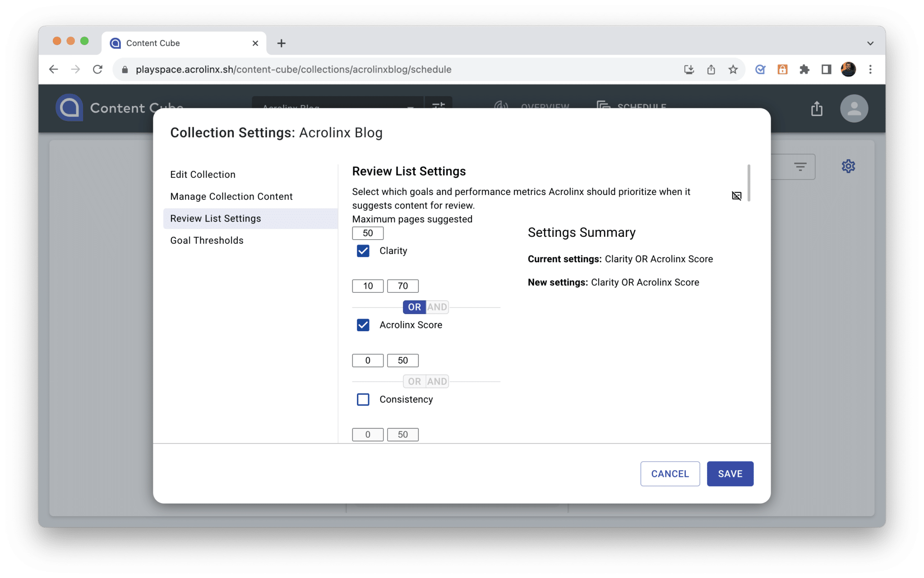Click the bookmark/flag icon near Review List
The height and width of the screenshot is (578, 924).
coord(738,196)
